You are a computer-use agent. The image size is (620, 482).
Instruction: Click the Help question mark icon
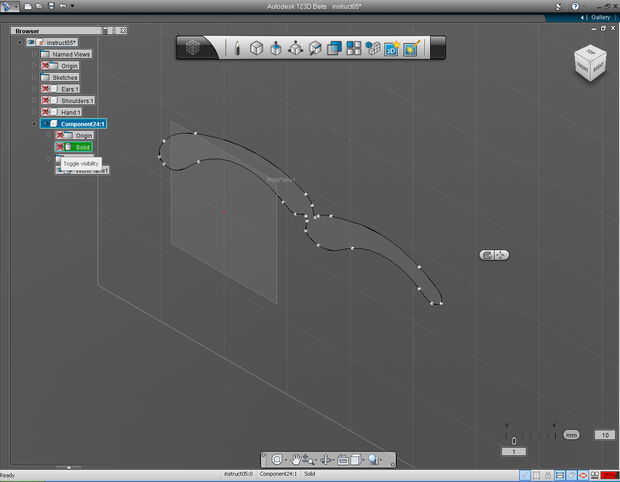click(x=575, y=6)
